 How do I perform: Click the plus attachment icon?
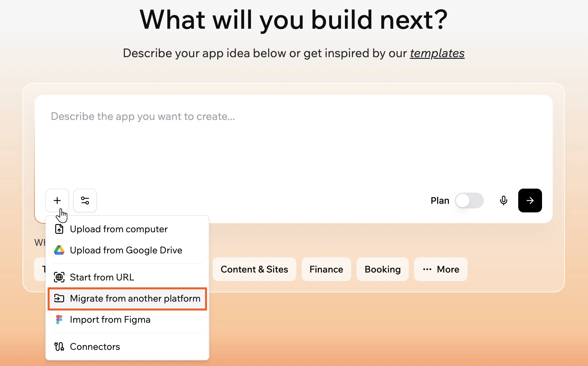(57, 200)
